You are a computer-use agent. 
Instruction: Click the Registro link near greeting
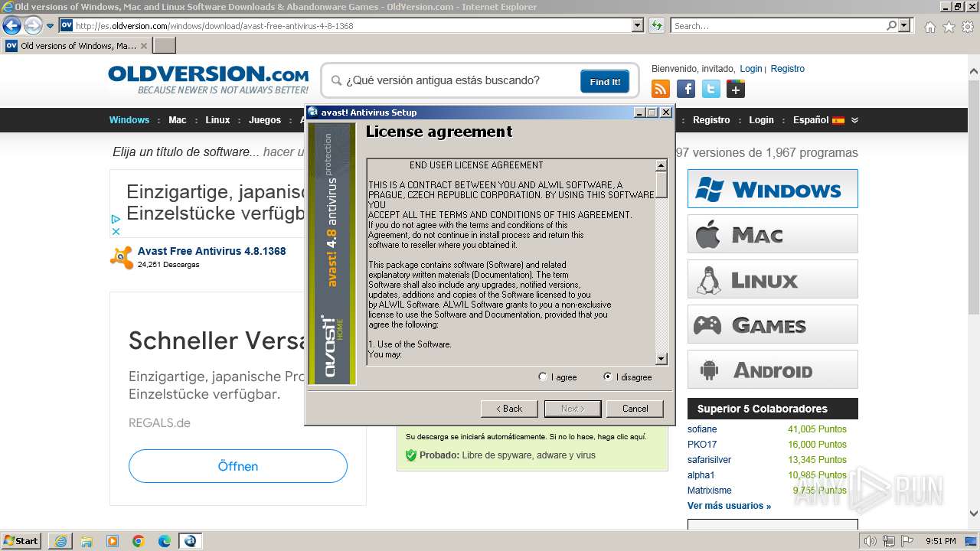click(x=787, y=69)
